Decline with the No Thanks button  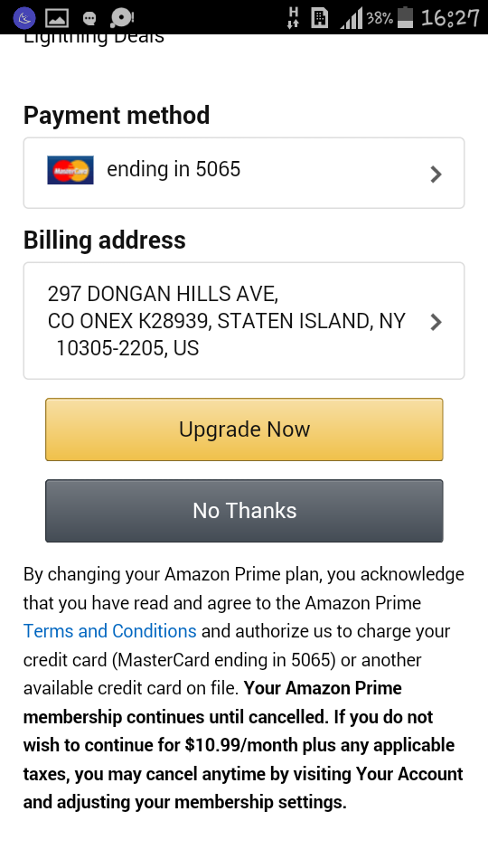tap(244, 510)
